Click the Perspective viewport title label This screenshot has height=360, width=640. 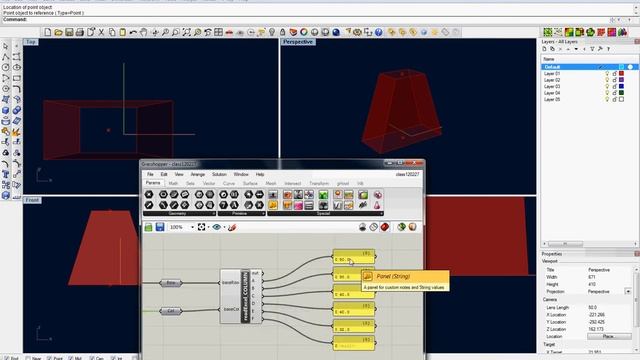pyautogui.click(x=298, y=42)
